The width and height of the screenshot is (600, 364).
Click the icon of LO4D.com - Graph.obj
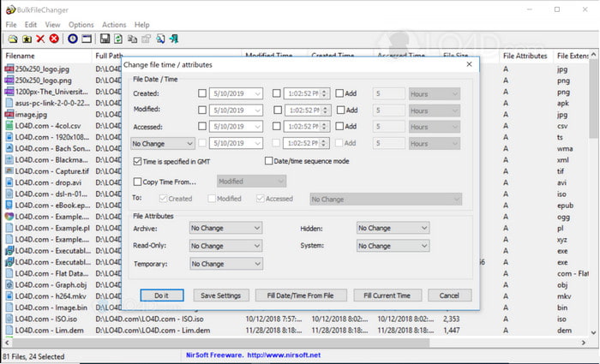click(9, 285)
